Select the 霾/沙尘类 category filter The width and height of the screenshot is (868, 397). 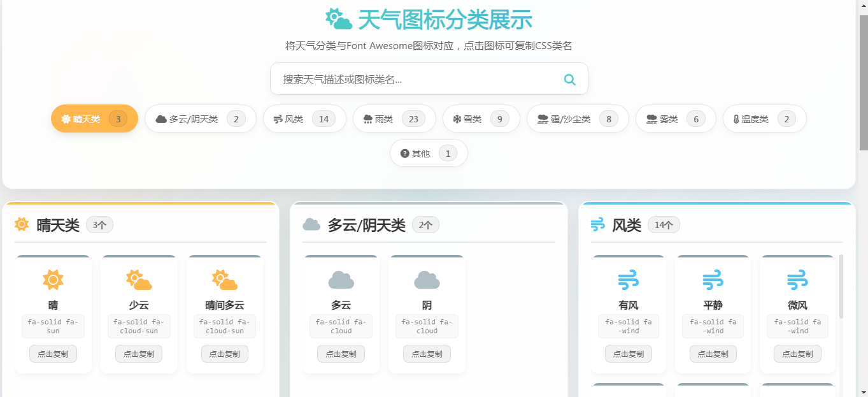(578, 119)
